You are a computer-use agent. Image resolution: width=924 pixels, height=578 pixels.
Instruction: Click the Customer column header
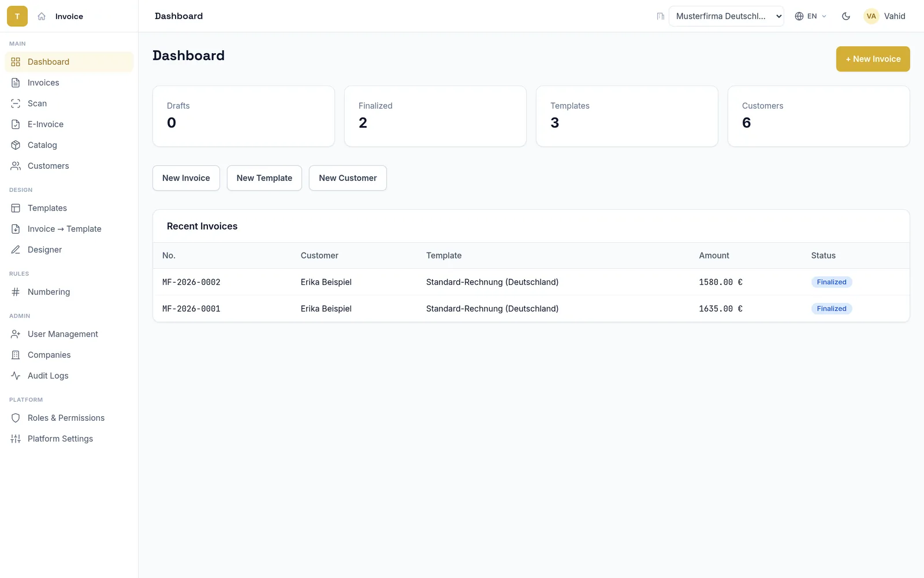[319, 255]
